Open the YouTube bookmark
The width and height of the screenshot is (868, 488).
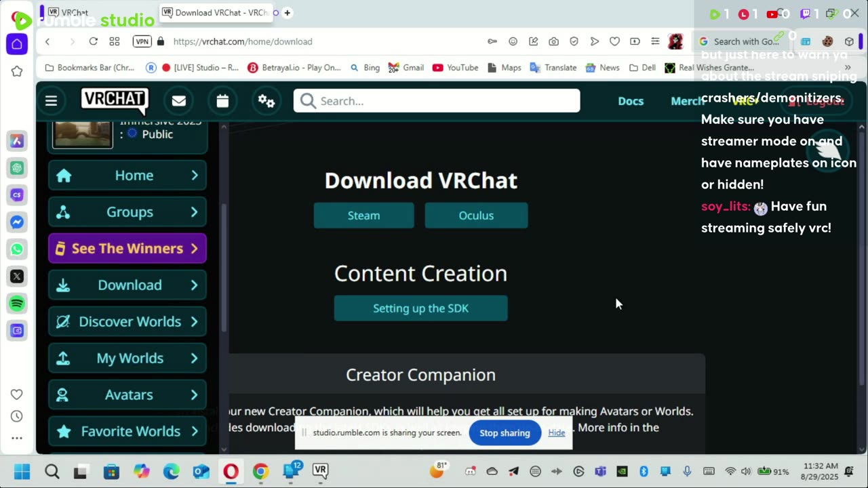[455, 68]
